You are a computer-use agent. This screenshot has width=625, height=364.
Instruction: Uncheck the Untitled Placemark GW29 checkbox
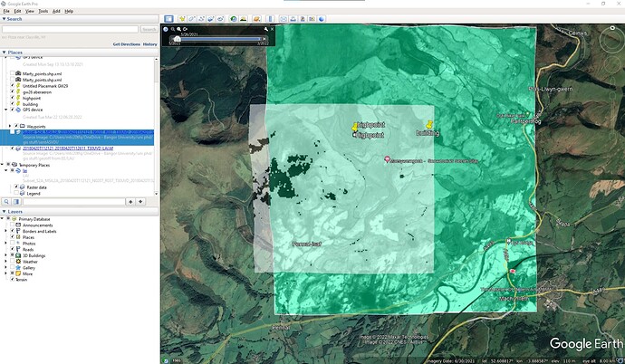pyautogui.click(x=13, y=86)
